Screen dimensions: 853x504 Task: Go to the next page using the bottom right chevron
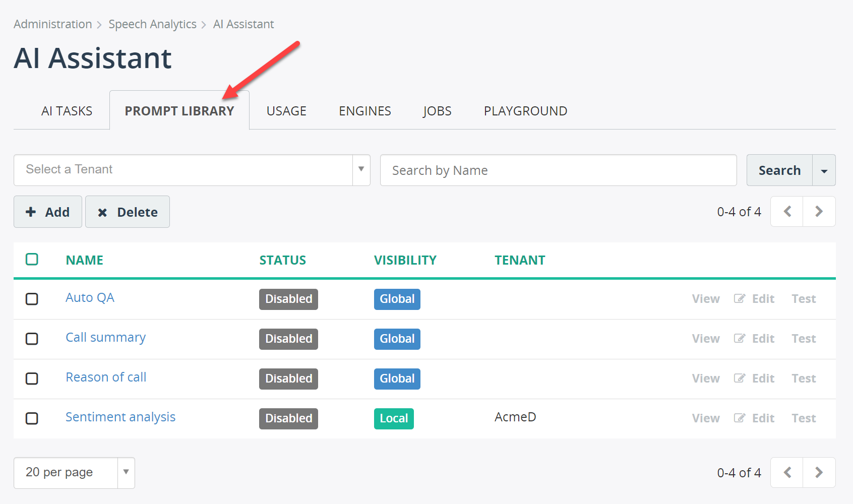819,473
